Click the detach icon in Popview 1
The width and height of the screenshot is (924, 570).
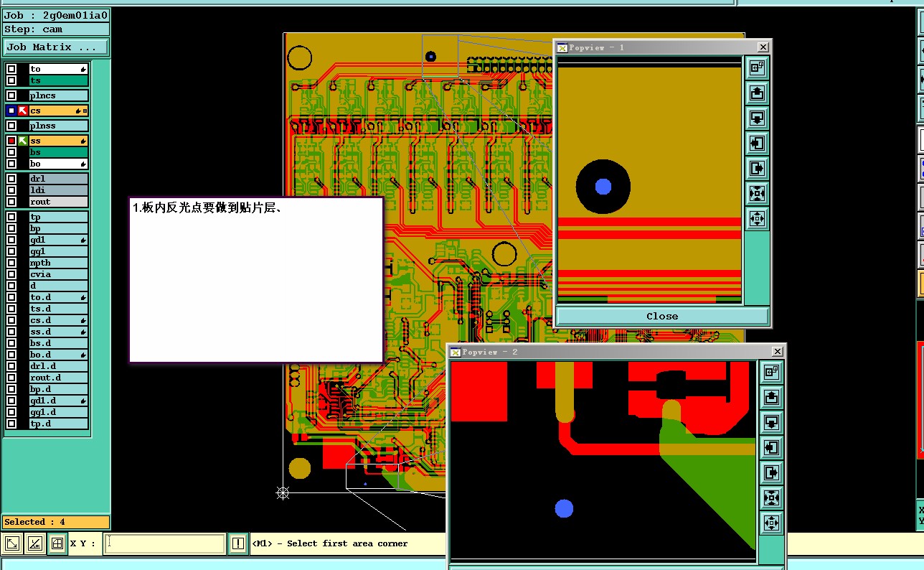pos(758,68)
